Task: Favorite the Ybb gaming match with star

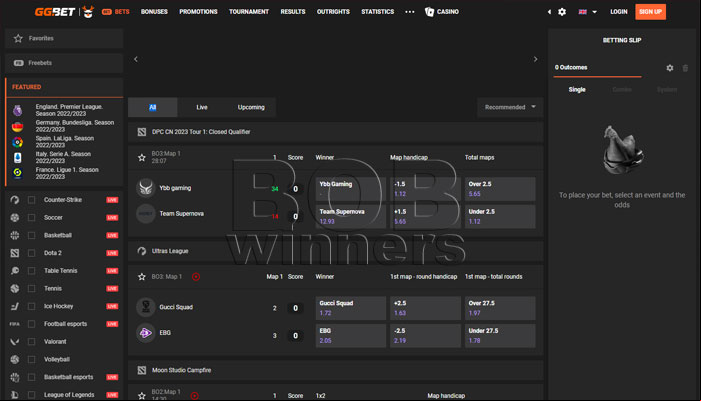Action: pyautogui.click(x=142, y=157)
